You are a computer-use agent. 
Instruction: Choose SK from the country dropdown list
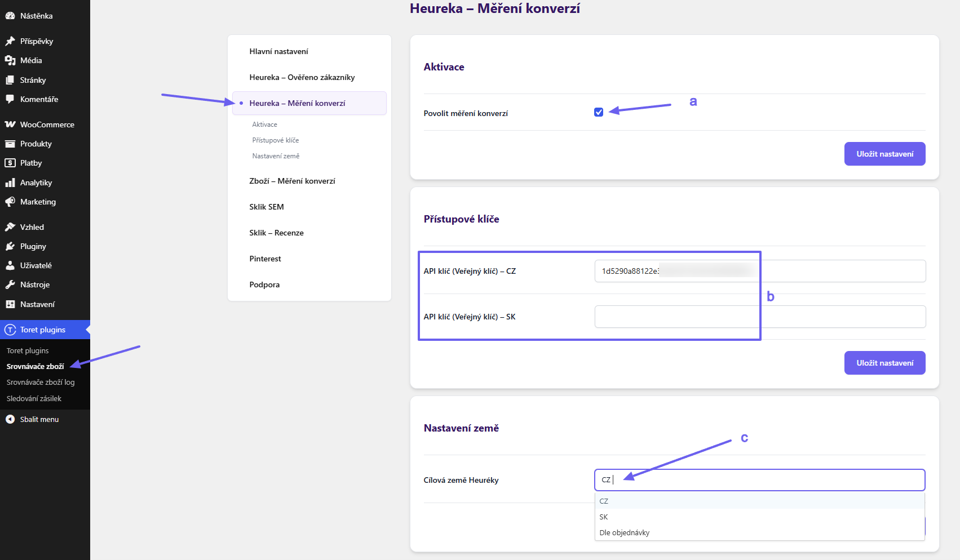coord(760,517)
